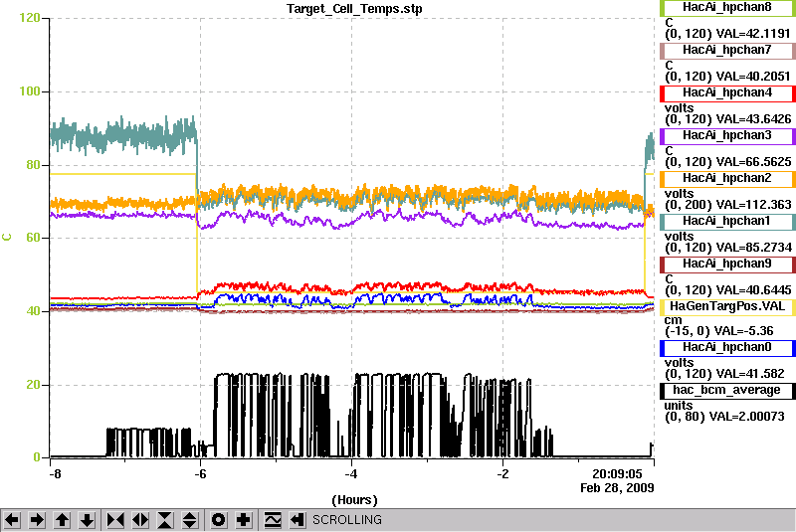Click the value text VAL=85.2734

pos(753,248)
